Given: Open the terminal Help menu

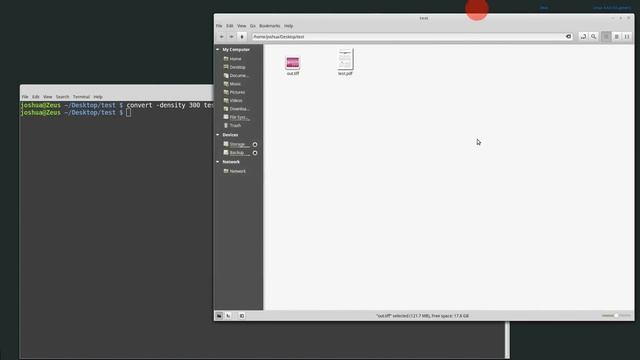Looking at the screenshot, I should tap(98, 97).
